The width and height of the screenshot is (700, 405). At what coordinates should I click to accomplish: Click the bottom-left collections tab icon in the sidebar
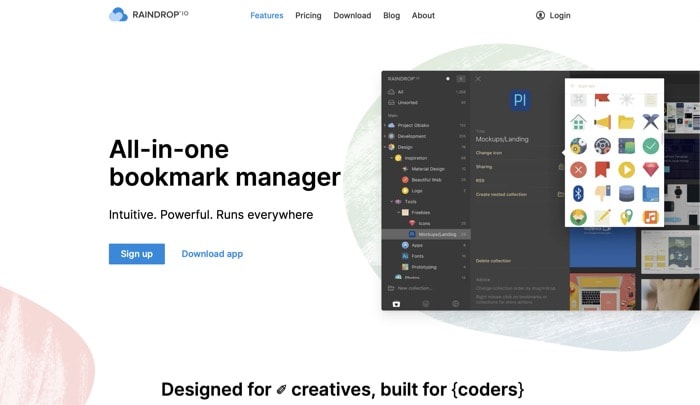tap(396, 304)
